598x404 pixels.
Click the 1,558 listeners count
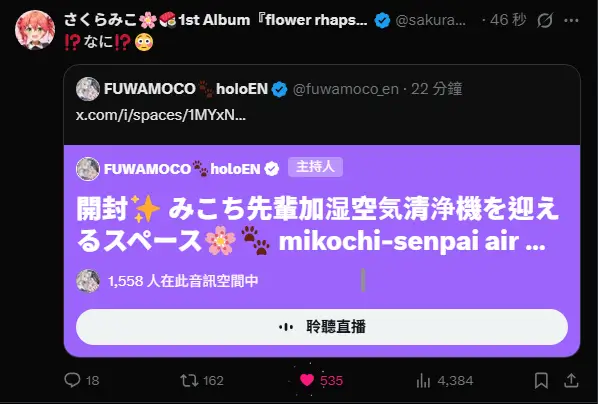point(183,281)
